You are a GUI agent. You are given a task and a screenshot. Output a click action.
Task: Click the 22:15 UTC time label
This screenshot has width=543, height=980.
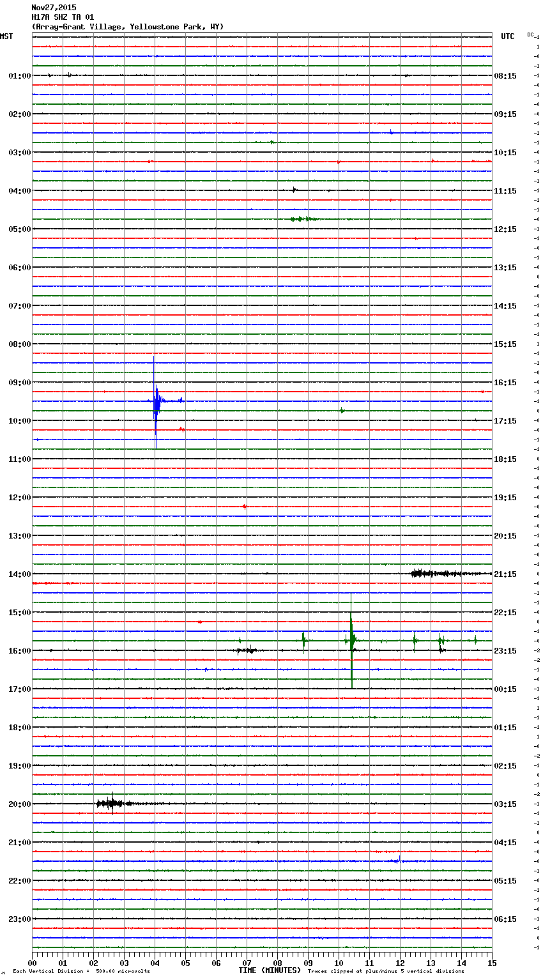(505, 613)
